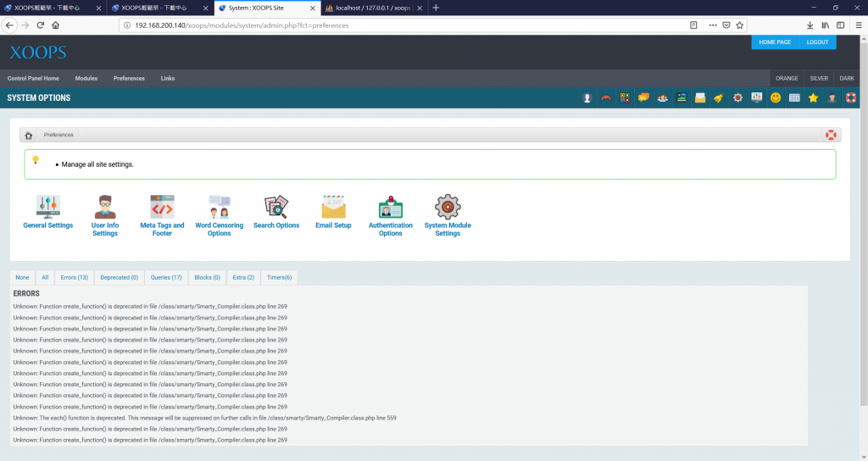Open the Image manager icon
This screenshot has height=461, width=868.
(x=682, y=98)
